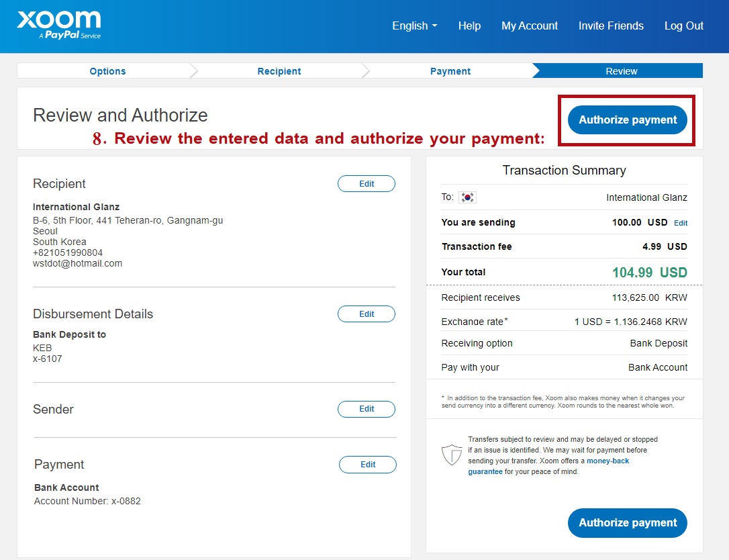The height and width of the screenshot is (560, 729).
Task: Click the Recipient receives 113,625.00 KRW value
Action: [x=650, y=297]
